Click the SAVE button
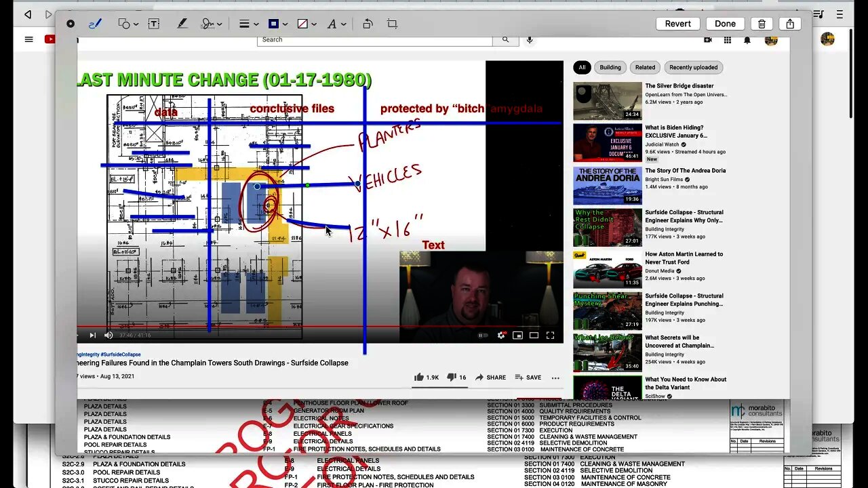The width and height of the screenshot is (868, 488). (528, 378)
